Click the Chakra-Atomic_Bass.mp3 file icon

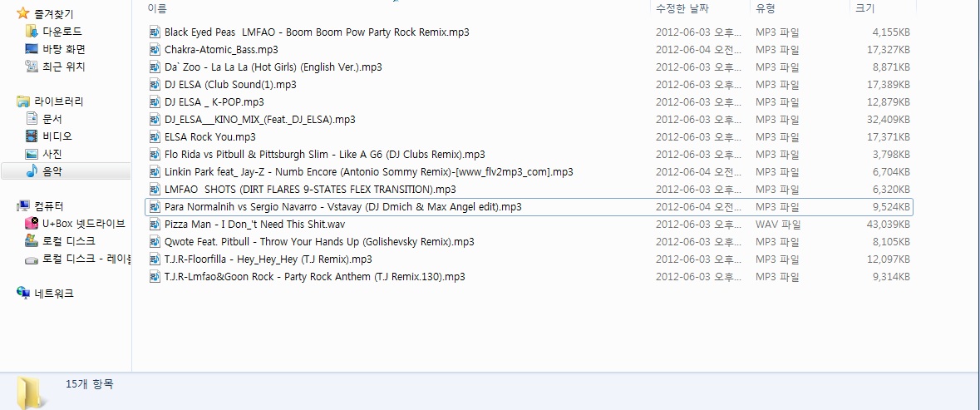(155, 49)
